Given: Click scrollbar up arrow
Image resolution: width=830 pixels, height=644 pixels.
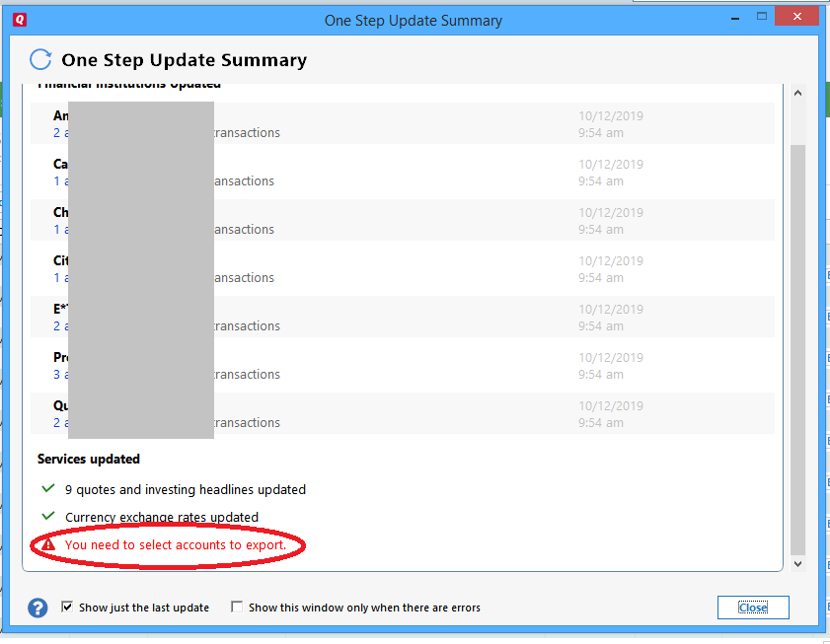Looking at the screenshot, I should click(797, 93).
